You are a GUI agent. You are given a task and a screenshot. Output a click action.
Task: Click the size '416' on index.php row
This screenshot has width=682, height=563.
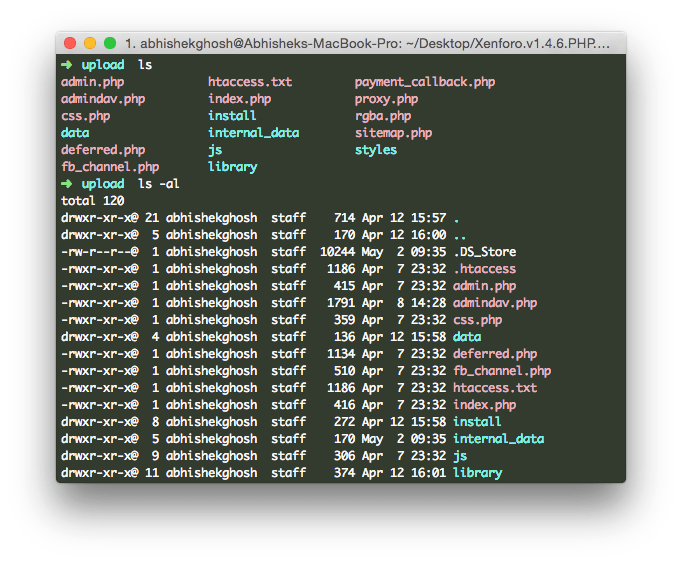(x=344, y=405)
